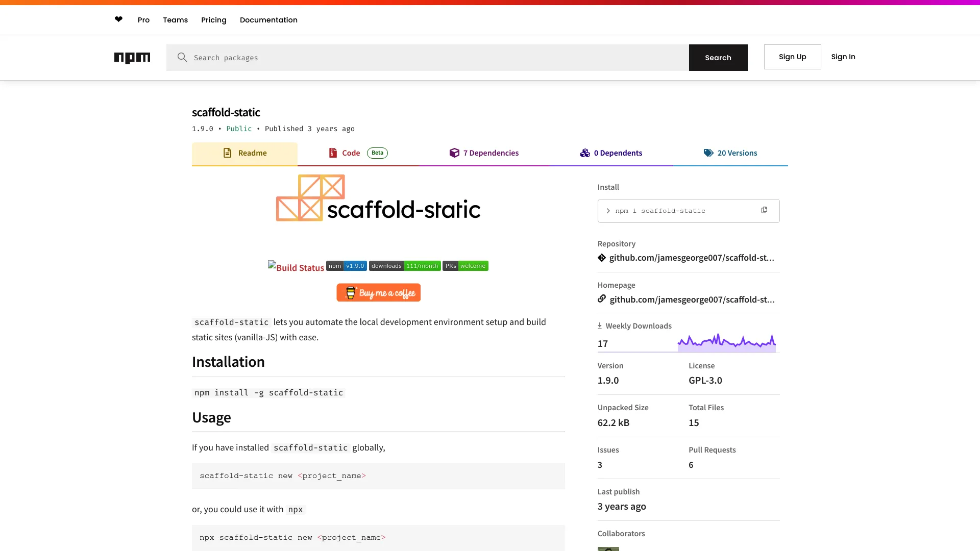Click the install prompt chevron icon

coord(608,211)
